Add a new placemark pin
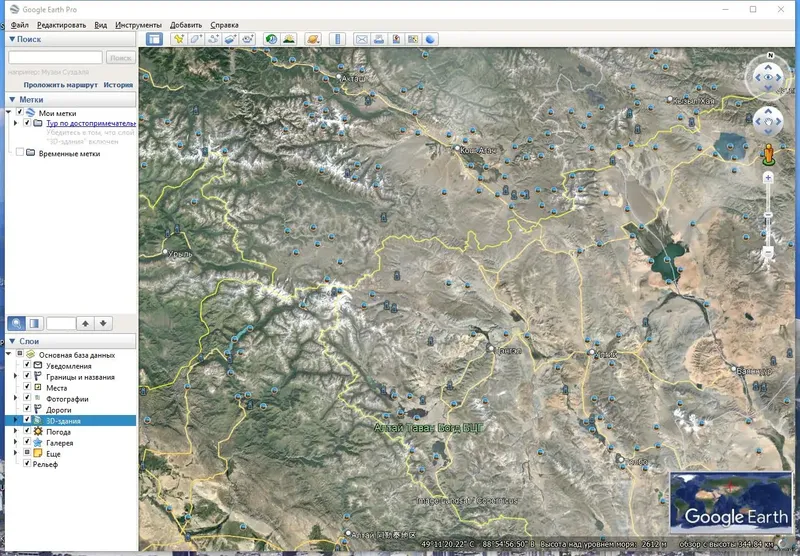Screen dimensions: 800x556 179,39
